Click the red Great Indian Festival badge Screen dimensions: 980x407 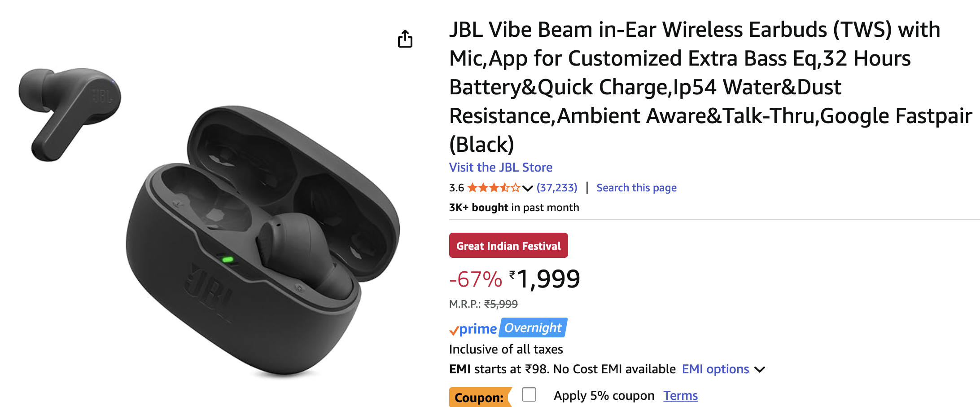508,246
